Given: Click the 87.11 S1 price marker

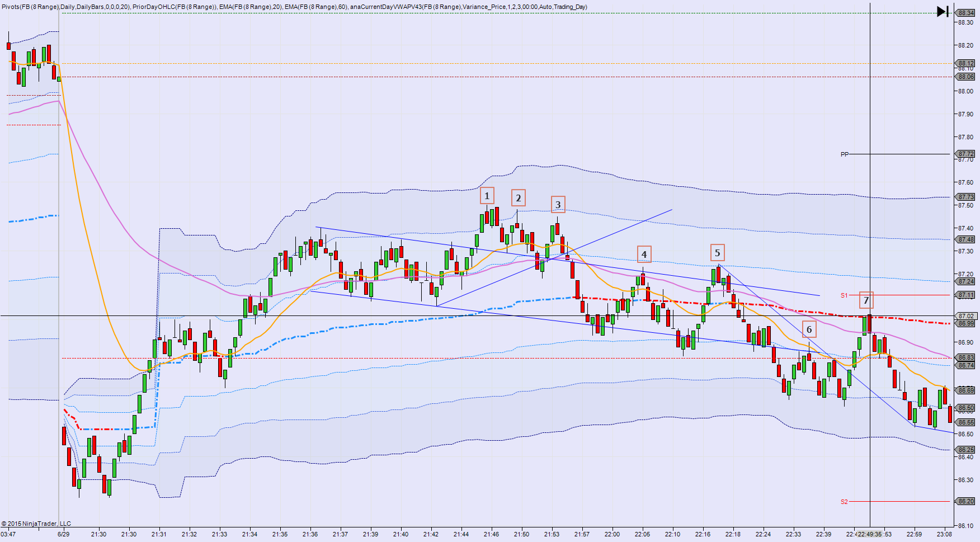Looking at the screenshot, I should pyautogui.click(x=965, y=295).
